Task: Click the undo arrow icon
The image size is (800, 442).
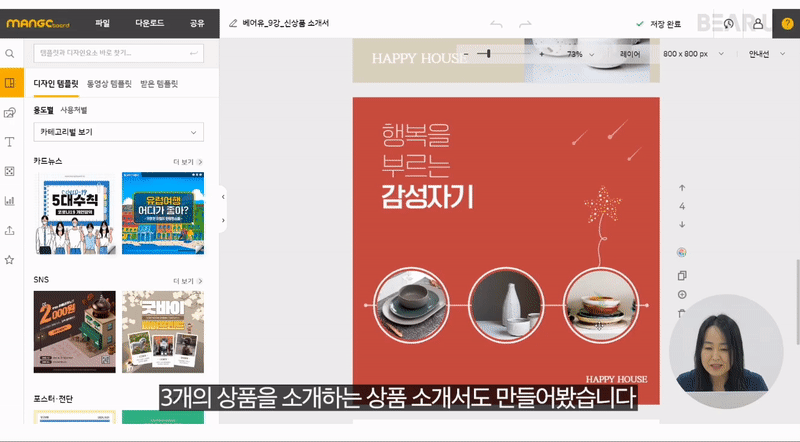Action: (x=496, y=24)
